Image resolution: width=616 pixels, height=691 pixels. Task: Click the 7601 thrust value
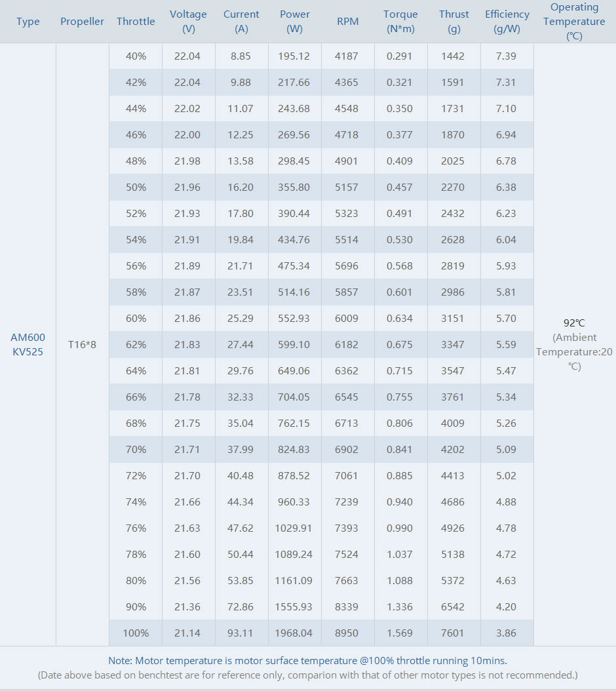tap(453, 633)
